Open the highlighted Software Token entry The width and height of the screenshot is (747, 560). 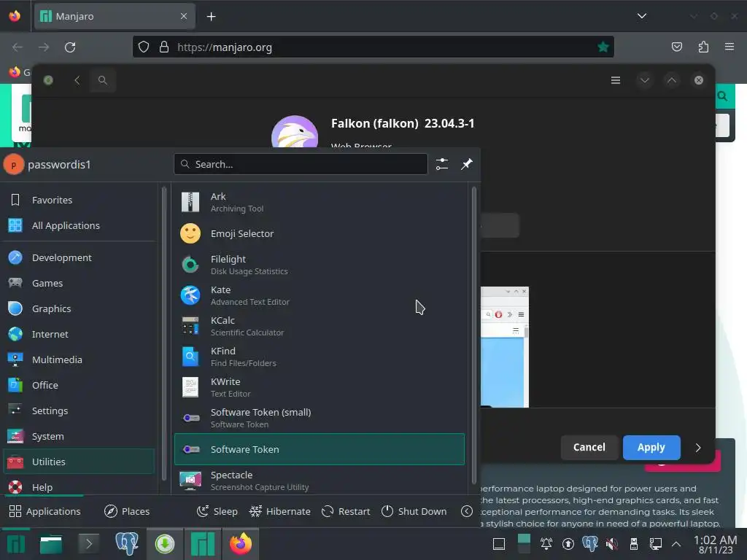pos(320,449)
